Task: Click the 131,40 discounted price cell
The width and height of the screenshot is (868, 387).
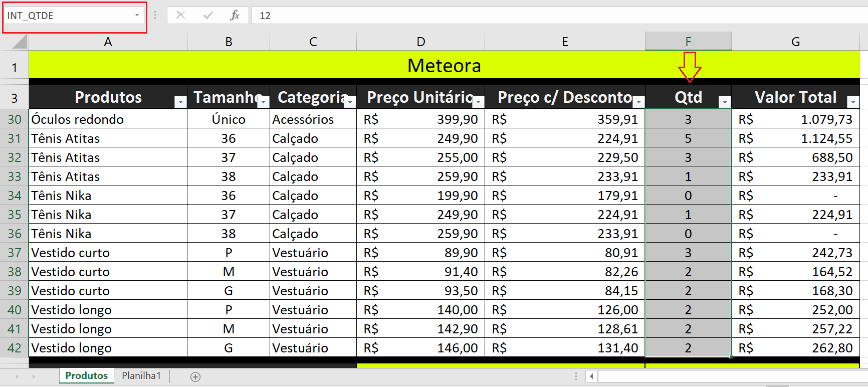Action: point(565,348)
